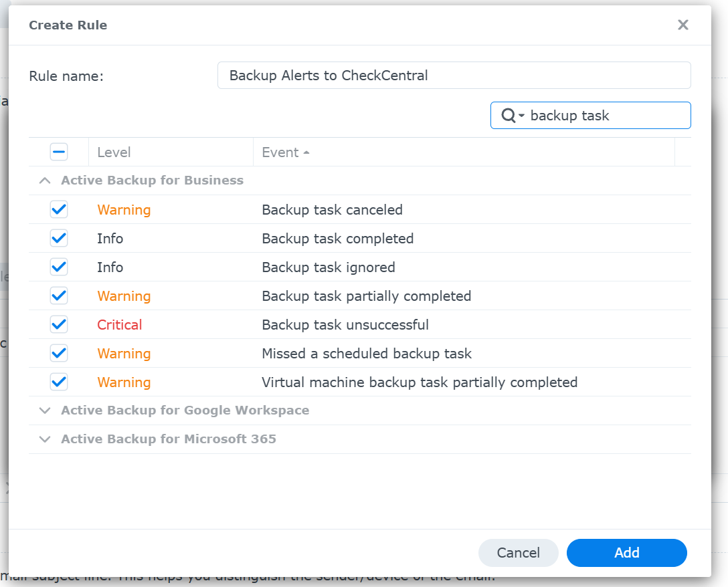Uncheck the Backup task ignored checkbox

(59, 267)
